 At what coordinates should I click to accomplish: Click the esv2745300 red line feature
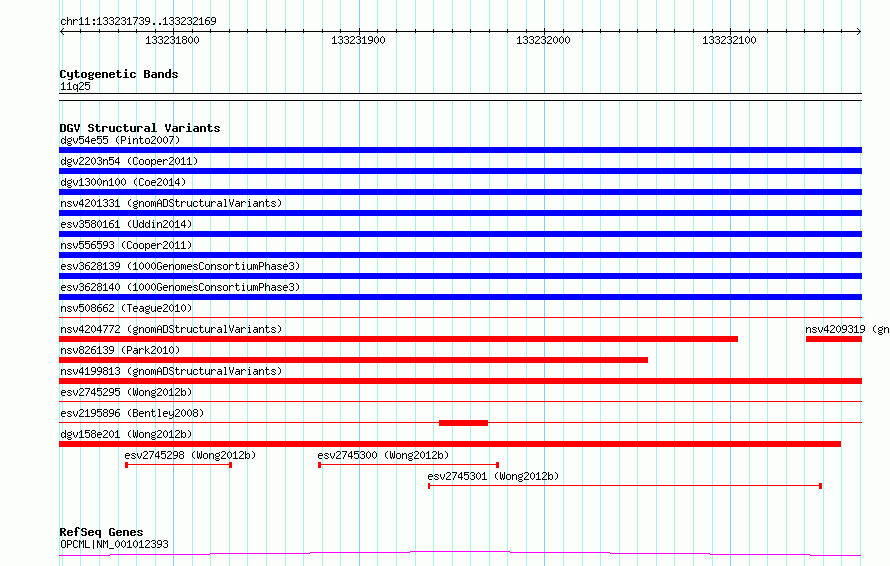point(408,465)
